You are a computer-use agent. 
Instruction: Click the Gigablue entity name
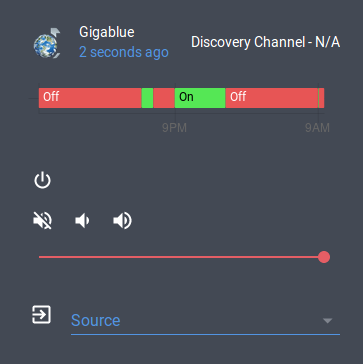point(107,32)
